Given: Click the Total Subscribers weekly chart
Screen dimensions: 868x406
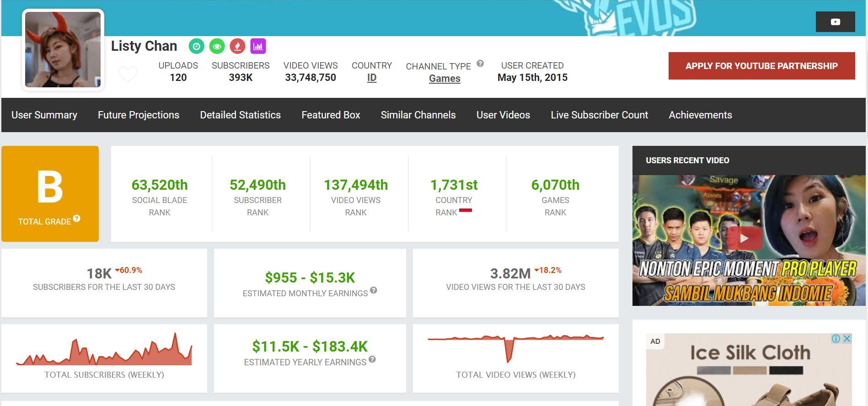Looking at the screenshot, I should 104,349.
